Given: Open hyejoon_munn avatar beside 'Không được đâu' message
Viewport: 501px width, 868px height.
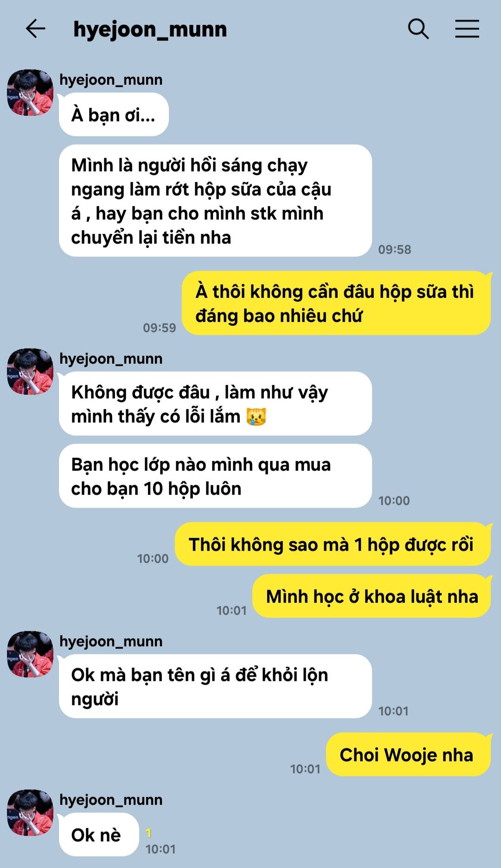Looking at the screenshot, I should 30,372.
